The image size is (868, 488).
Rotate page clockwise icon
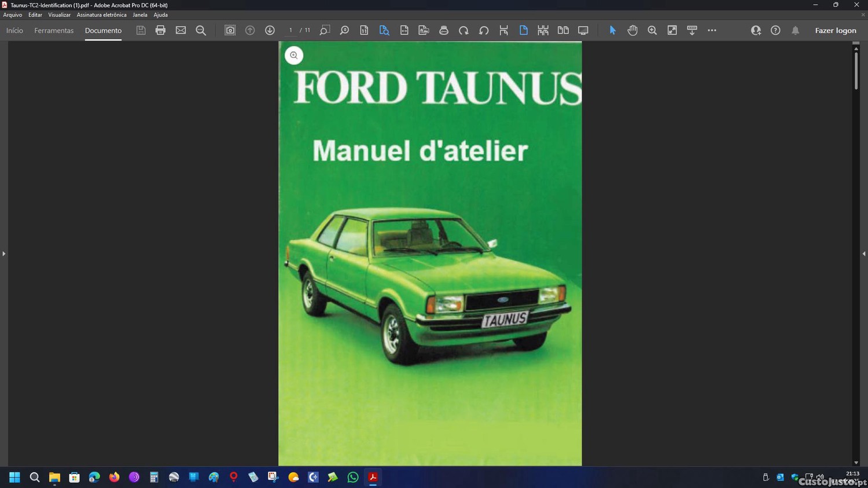(464, 30)
